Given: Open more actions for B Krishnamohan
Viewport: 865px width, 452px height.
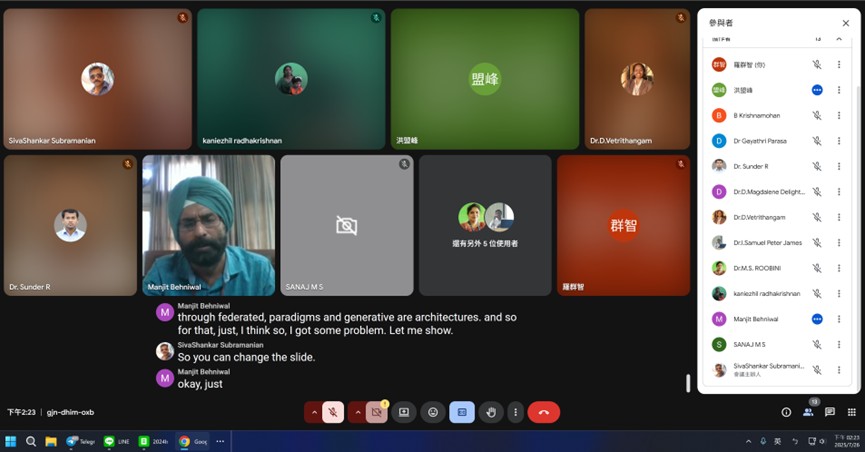Looking at the screenshot, I should [839, 115].
